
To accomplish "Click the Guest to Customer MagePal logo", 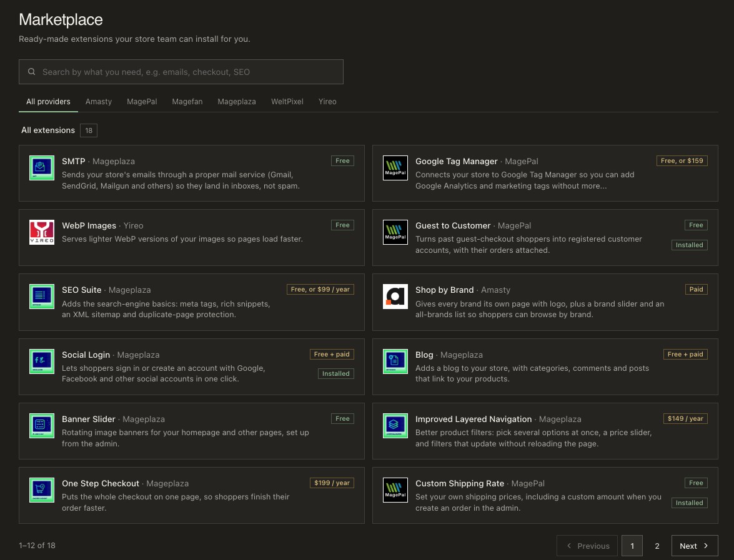I will tap(395, 232).
